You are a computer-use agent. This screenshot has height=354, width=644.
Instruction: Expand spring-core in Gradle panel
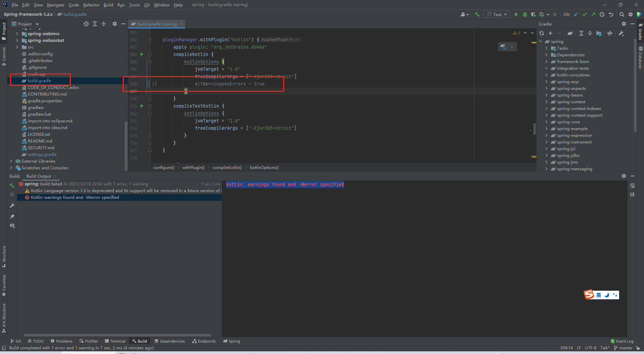pyautogui.click(x=546, y=122)
